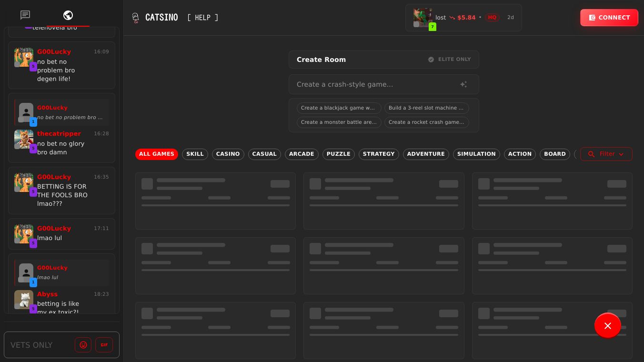Click the HQ badge in the loss banner
Screen dimensions: 644x362
[x=492, y=18]
